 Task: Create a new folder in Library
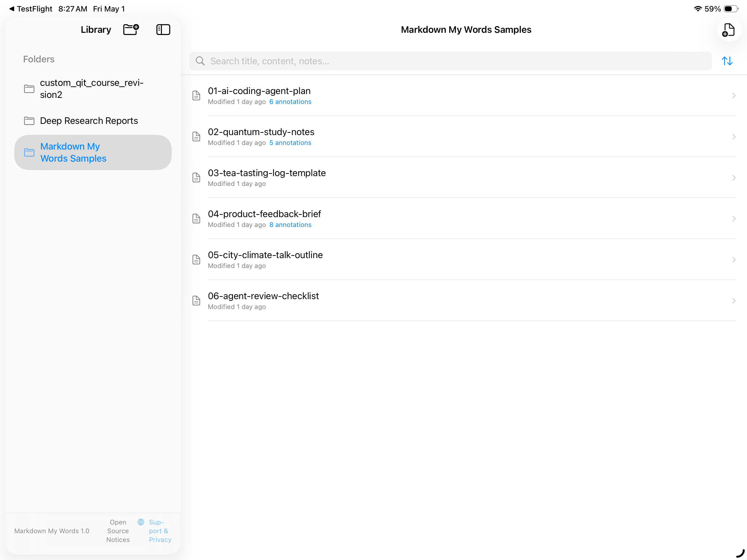pos(131,29)
